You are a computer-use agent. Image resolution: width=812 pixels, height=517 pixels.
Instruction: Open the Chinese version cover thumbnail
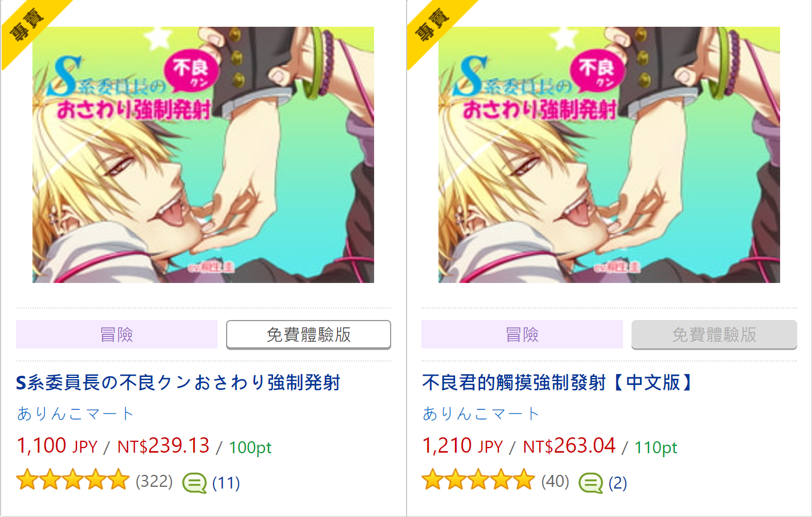609,155
